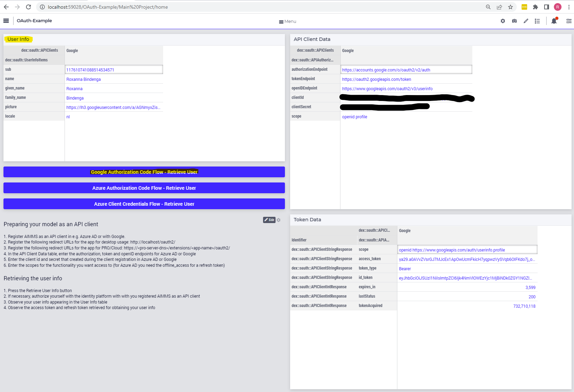Click the zoom magnifier icon in address bar
Screen dimensions: 574x392
pyautogui.click(x=488, y=7)
